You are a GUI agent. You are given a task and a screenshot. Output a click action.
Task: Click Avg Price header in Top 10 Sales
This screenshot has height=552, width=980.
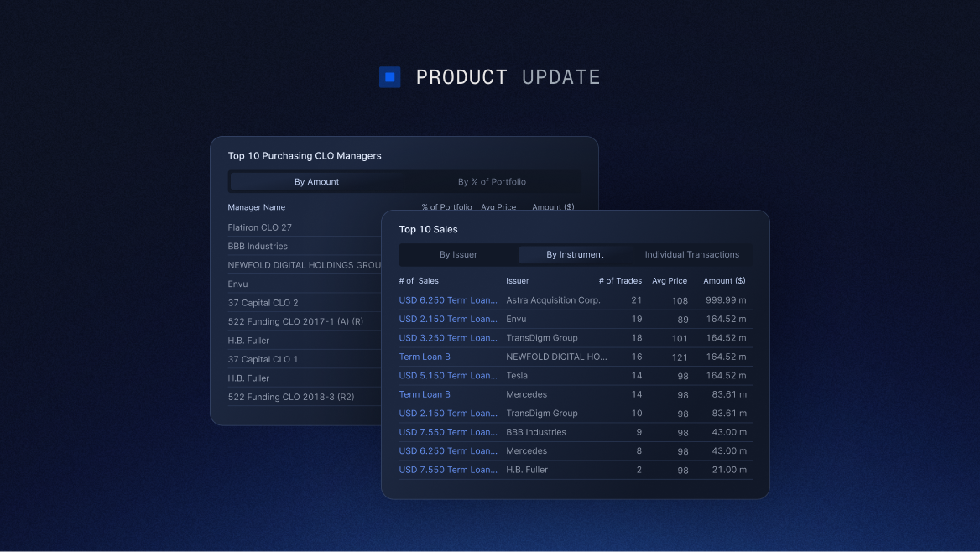(x=670, y=281)
